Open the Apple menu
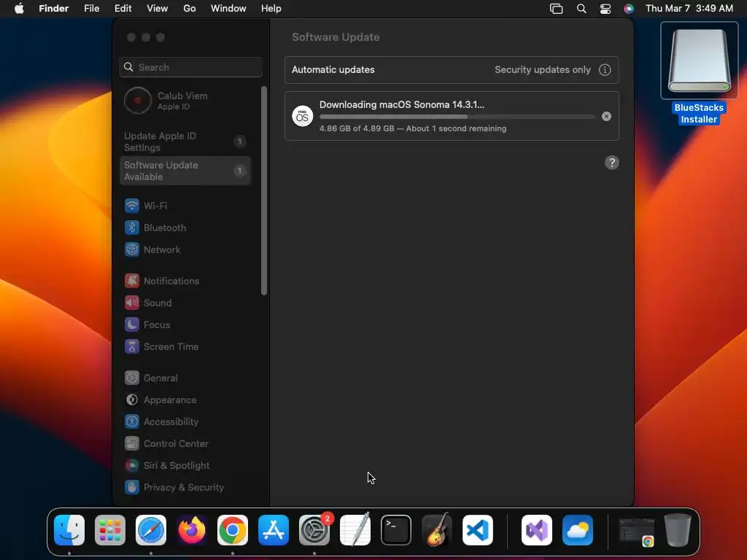Screen dimensions: 747x560 coord(19,9)
